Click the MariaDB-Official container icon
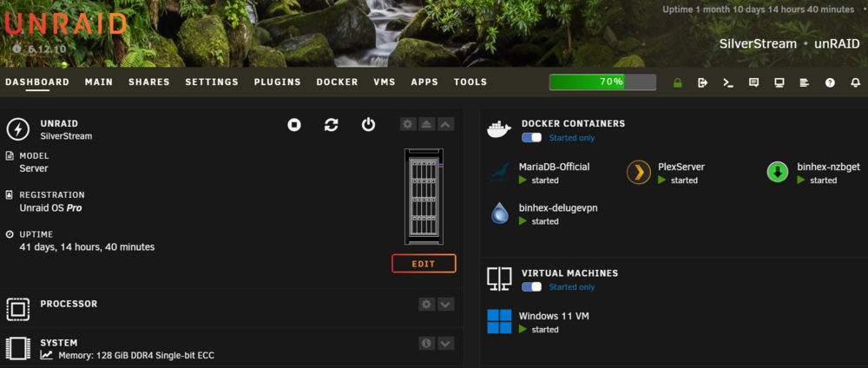This screenshot has height=368, width=868. click(x=500, y=173)
